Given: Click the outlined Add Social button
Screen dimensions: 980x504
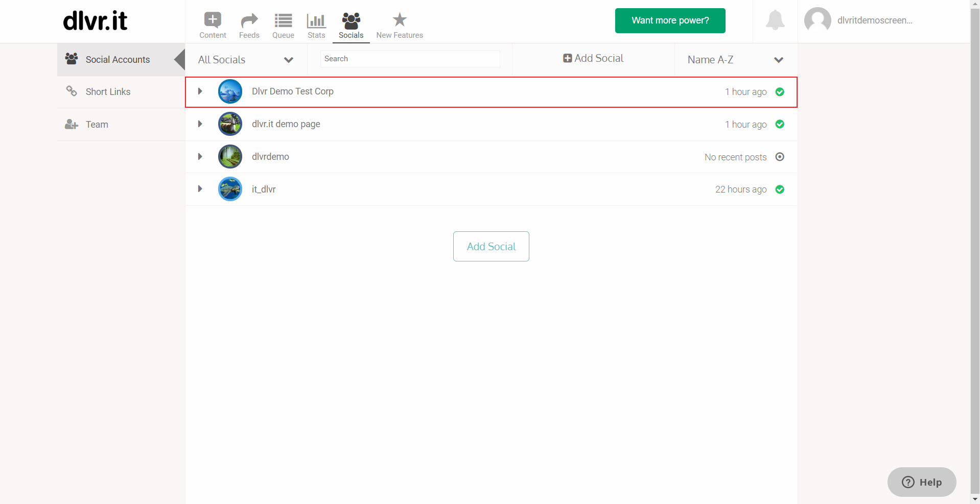Looking at the screenshot, I should tap(491, 247).
